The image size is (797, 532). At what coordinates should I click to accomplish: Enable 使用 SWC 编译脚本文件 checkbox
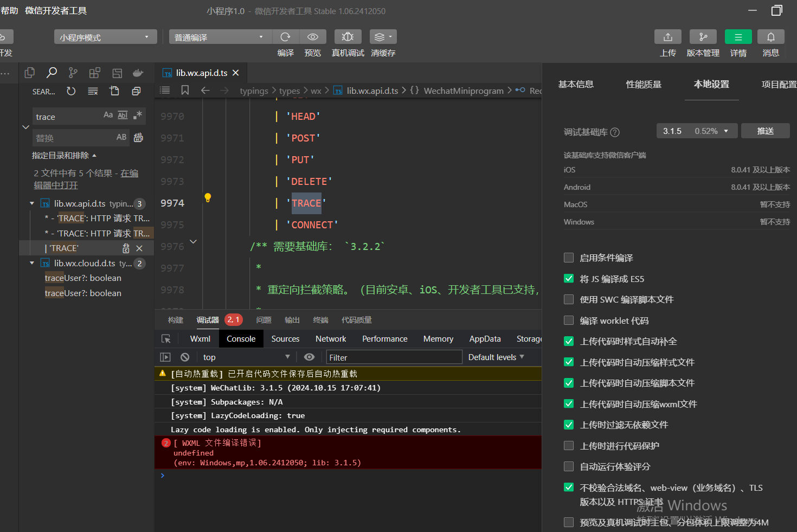click(569, 299)
